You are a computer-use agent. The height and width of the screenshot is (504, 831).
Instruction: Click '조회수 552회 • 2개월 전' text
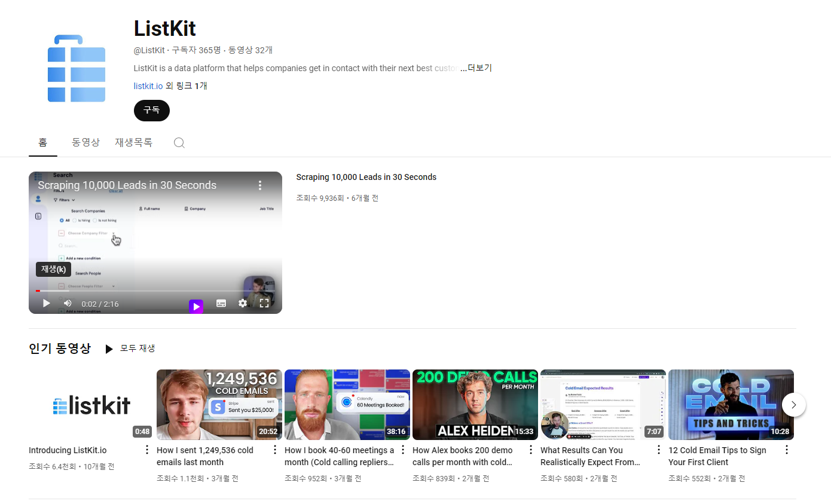pyautogui.click(x=707, y=478)
